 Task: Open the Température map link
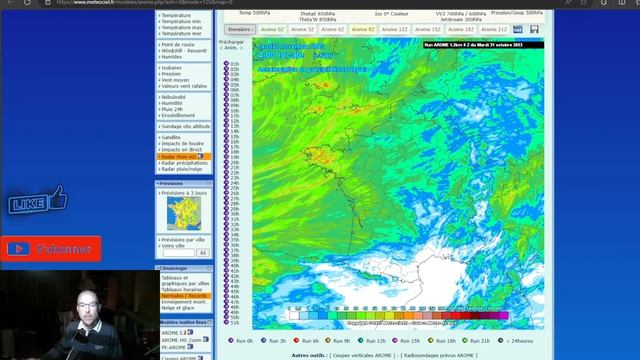(x=176, y=15)
